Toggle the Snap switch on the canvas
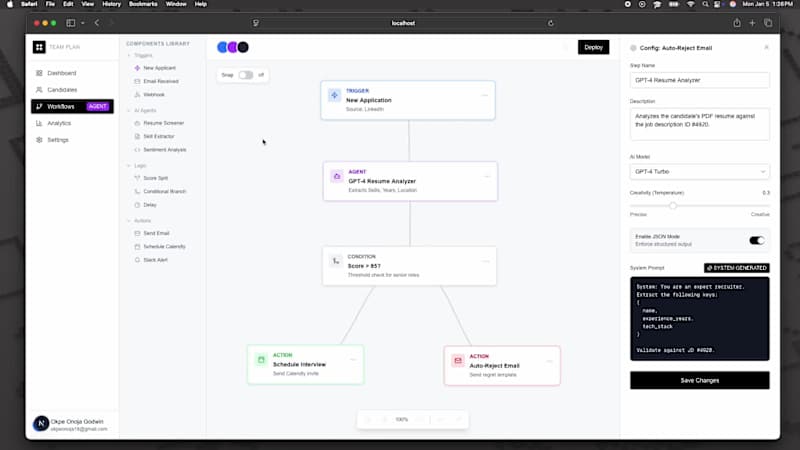The width and height of the screenshot is (800, 450). click(246, 75)
